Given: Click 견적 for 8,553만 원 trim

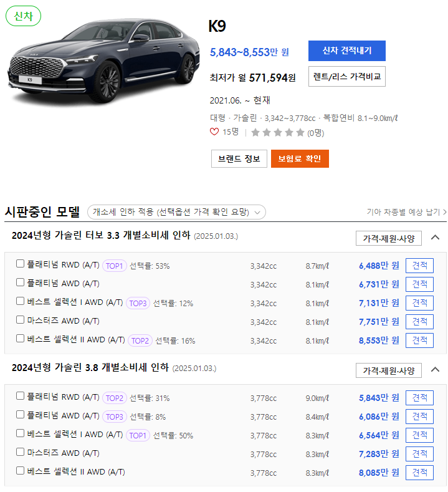Looking at the screenshot, I should (419, 340).
